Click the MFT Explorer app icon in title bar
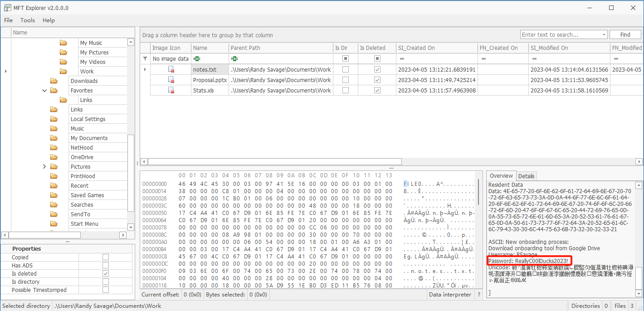The width and height of the screenshot is (644, 311). pos(8,8)
